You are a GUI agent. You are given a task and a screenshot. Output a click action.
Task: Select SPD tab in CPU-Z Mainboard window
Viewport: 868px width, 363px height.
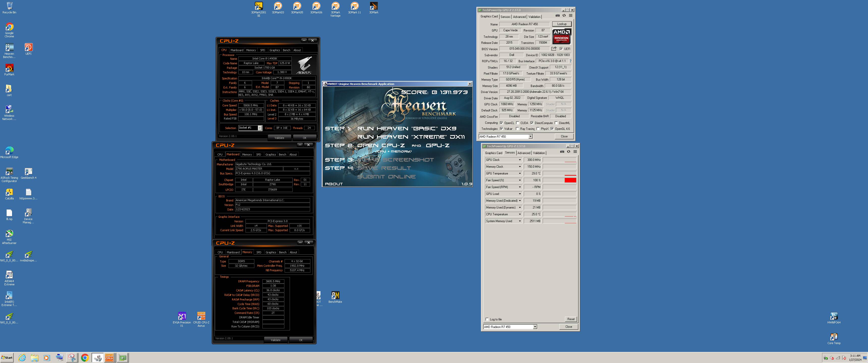[x=258, y=155]
